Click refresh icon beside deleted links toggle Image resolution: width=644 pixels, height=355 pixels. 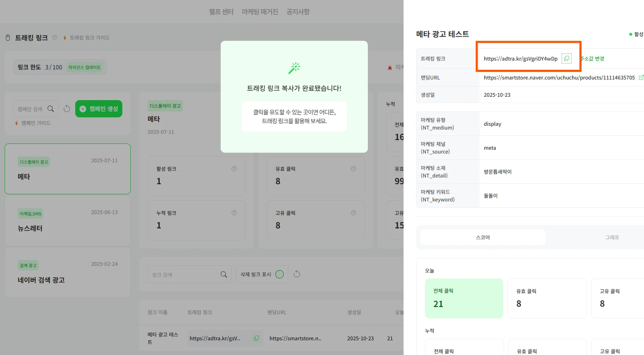297,274
